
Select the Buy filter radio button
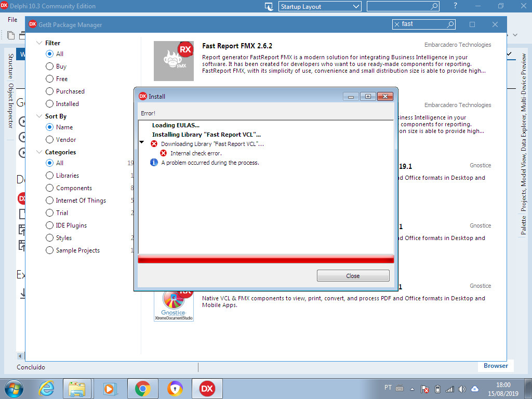pos(49,66)
